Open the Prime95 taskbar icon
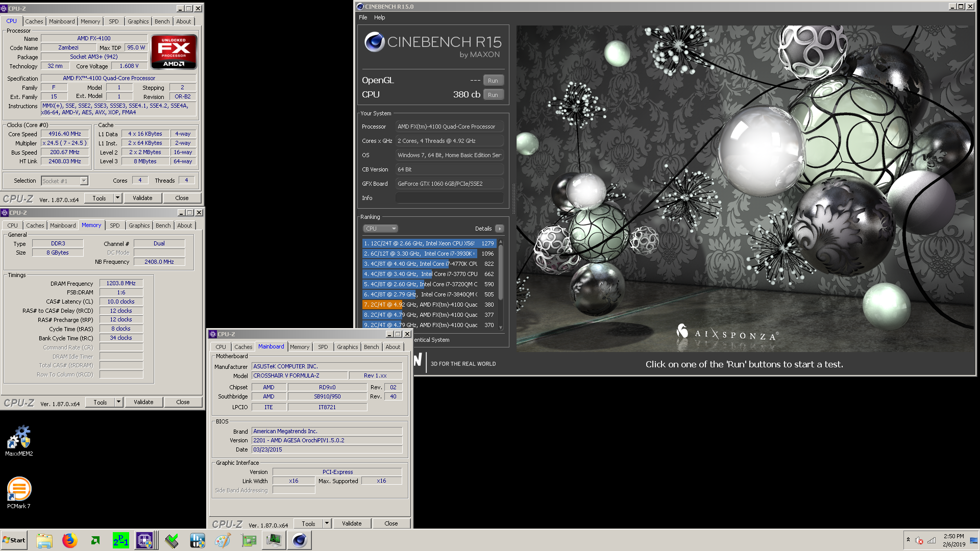980x551 pixels. (x=121, y=540)
